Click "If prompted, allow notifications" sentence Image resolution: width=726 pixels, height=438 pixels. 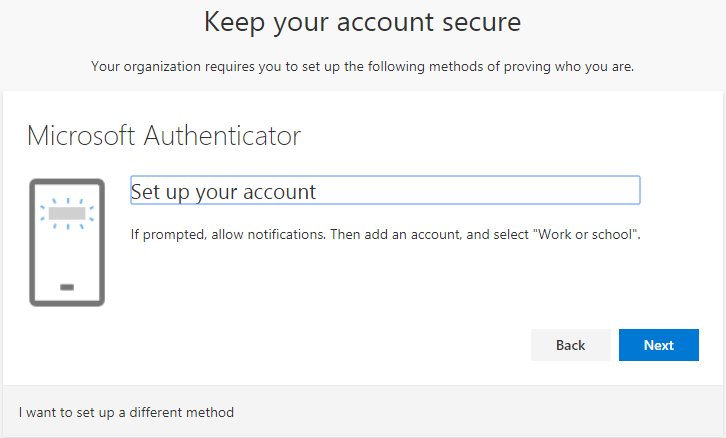tap(228, 235)
